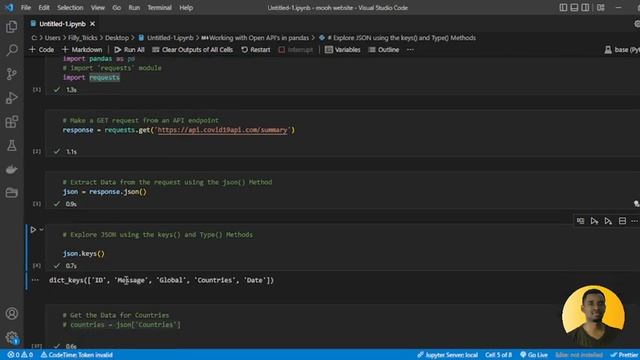Execute cell and below toolbar icon
The image size is (640, 360).
608,221
